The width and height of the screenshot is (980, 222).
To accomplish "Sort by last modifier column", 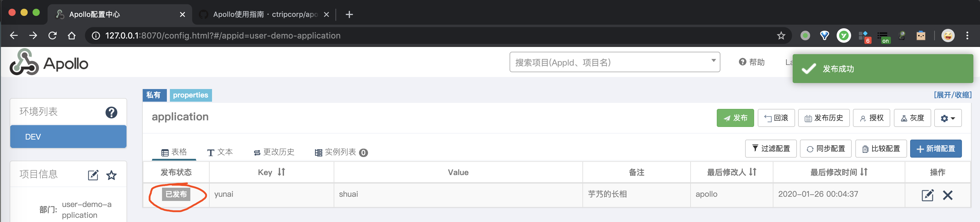I will (x=753, y=172).
